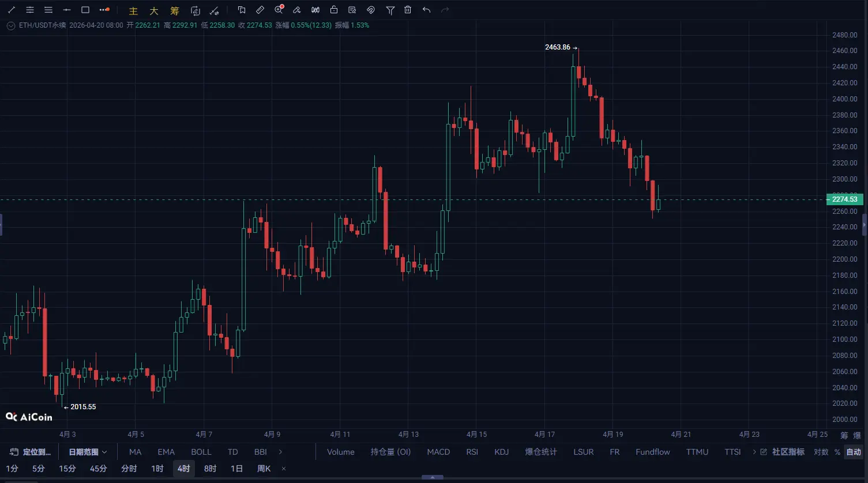Switch to the 8时 timeframe
The height and width of the screenshot is (483, 868).
(211, 469)
